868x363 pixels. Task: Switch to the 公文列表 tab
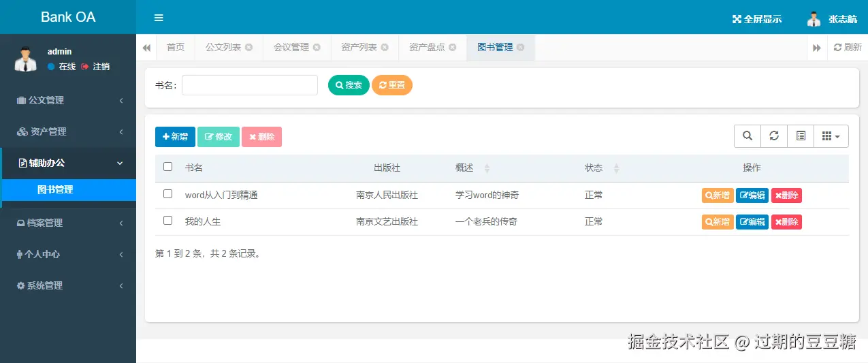[x=229, y=48]
